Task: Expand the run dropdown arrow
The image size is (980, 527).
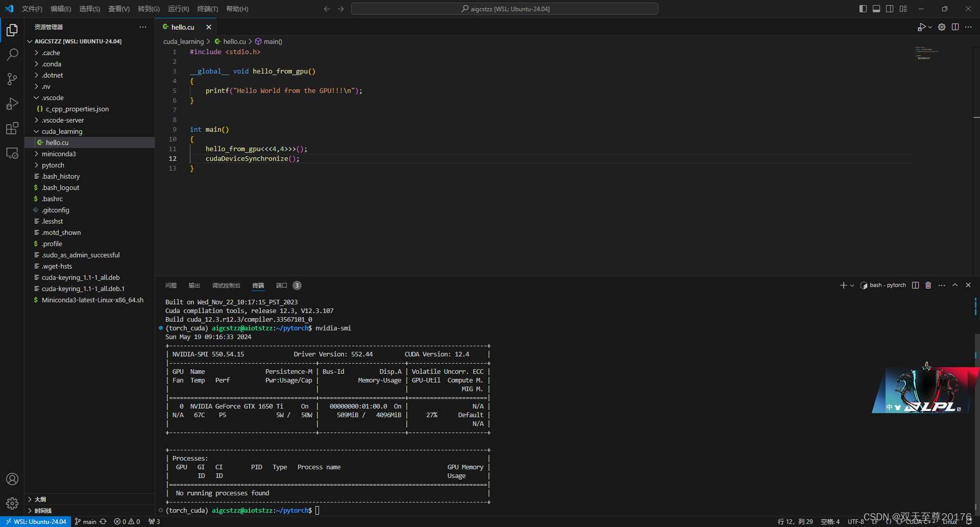Action: pos(929,27)
